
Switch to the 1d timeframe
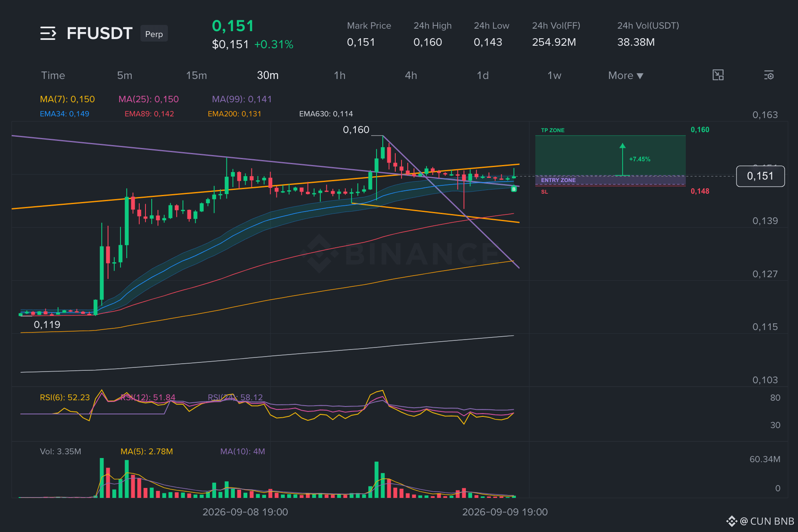pos(483,75)
